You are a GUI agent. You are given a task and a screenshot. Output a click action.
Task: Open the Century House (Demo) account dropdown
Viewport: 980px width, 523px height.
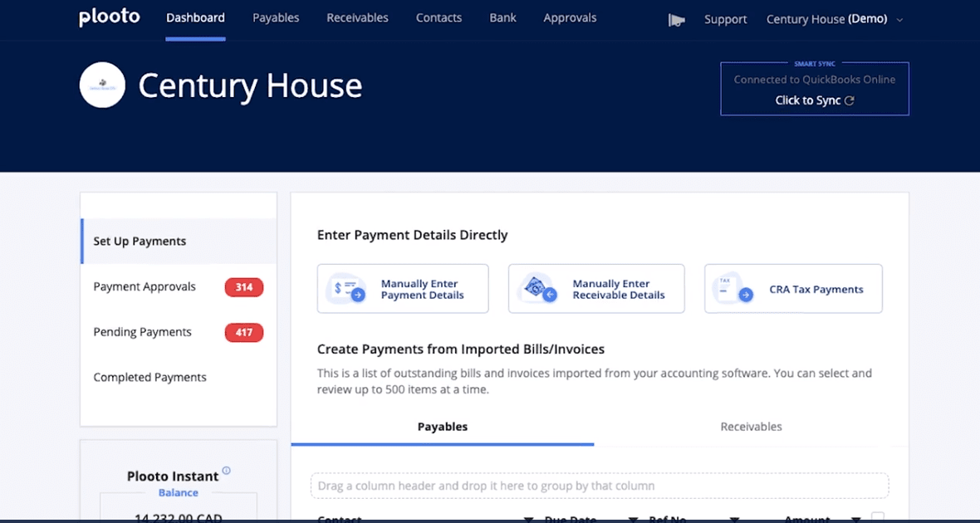(x=834, y=17)
